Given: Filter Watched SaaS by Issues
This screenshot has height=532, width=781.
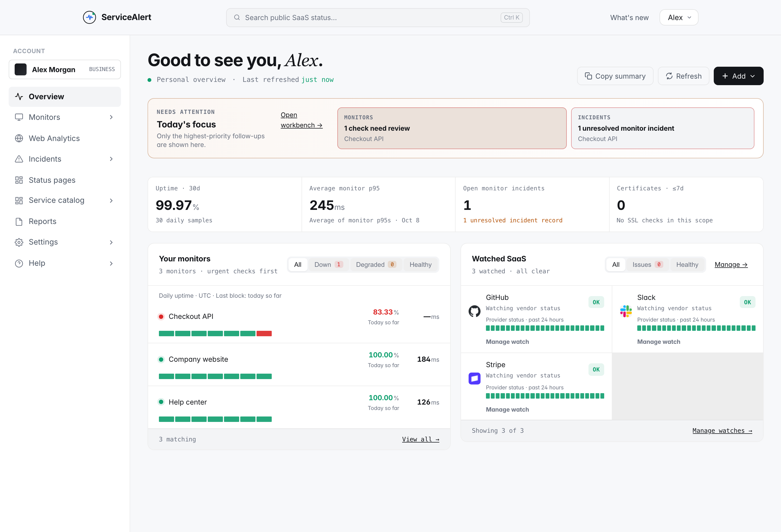Looking at the screenshot, I should 647,264.
